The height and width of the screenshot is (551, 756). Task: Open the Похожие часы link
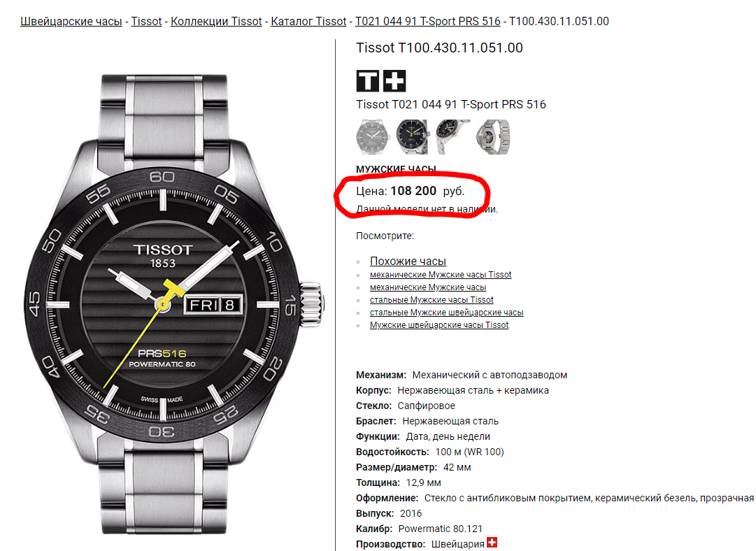coord(408,261)
